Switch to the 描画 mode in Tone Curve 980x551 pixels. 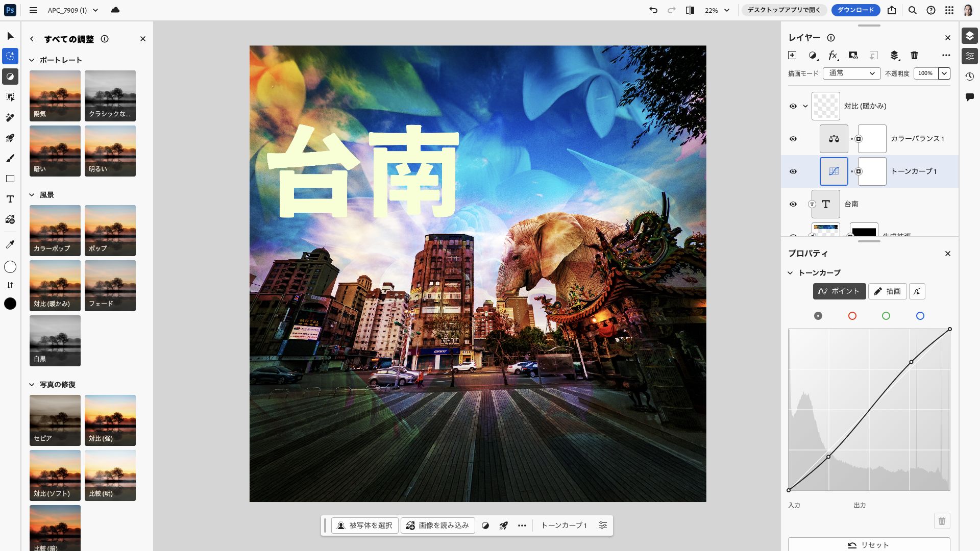(x=887, y=291)
